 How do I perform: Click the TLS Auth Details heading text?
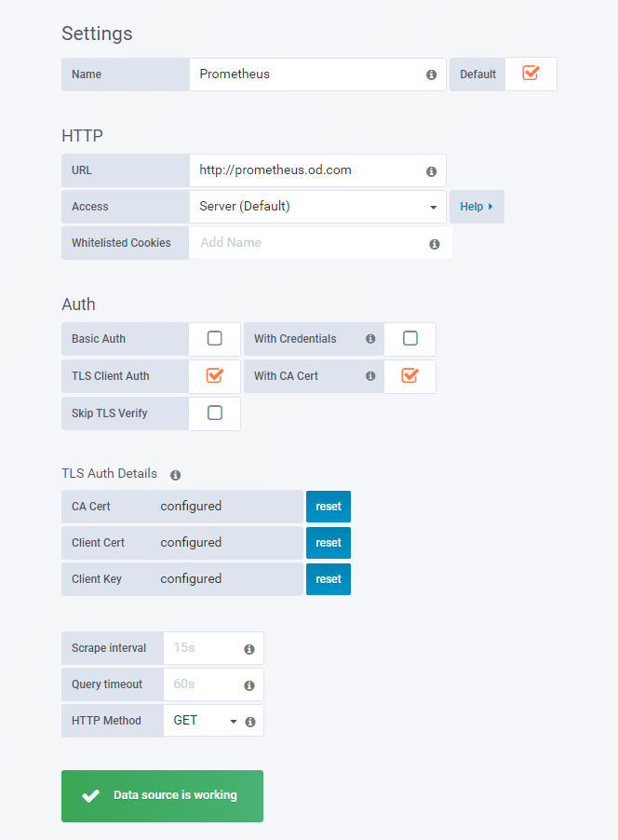[x=109, y=474]
